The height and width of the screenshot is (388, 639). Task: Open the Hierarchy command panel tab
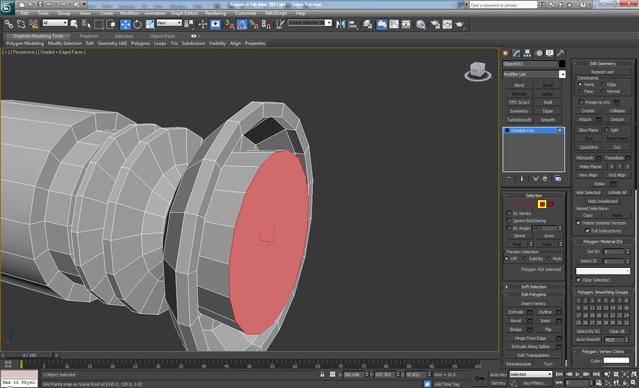tap(528, 53)
